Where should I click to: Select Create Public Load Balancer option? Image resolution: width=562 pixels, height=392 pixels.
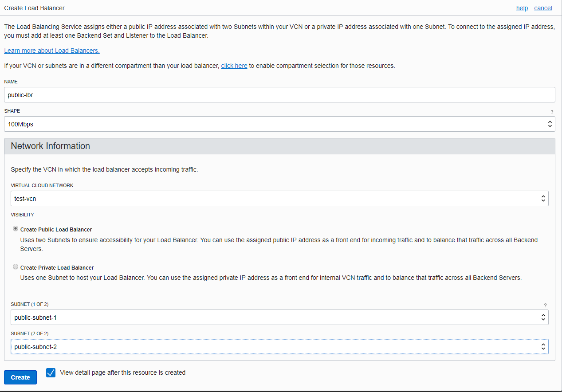(16, 229)
